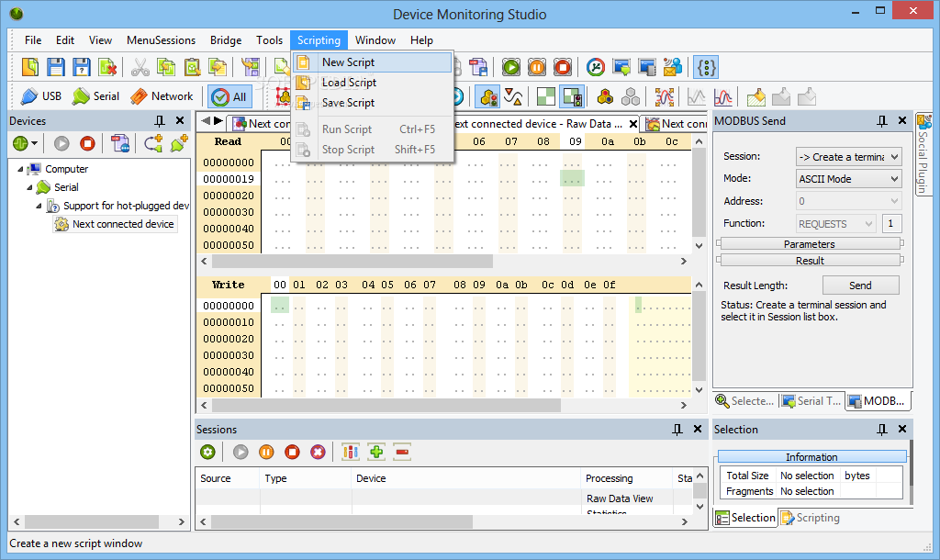Screen dimensions: 940x560
Task: Toggle the green checkered grid view button
Action: click(x=545, y=96)
